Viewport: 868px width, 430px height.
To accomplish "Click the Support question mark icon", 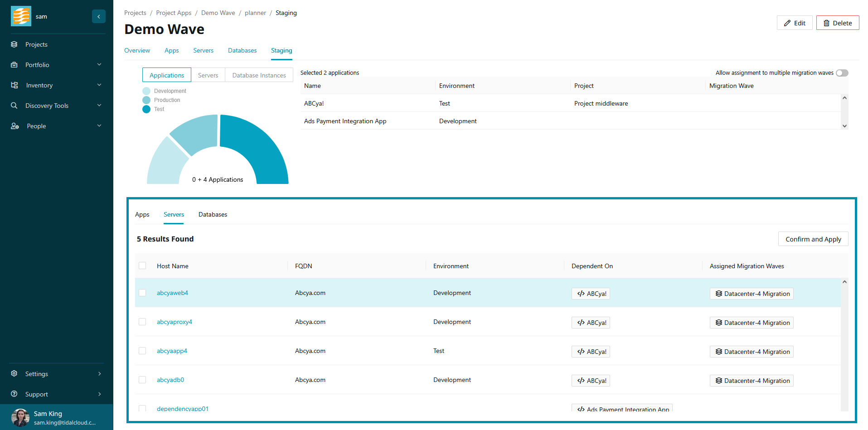I will pos(14,394).
